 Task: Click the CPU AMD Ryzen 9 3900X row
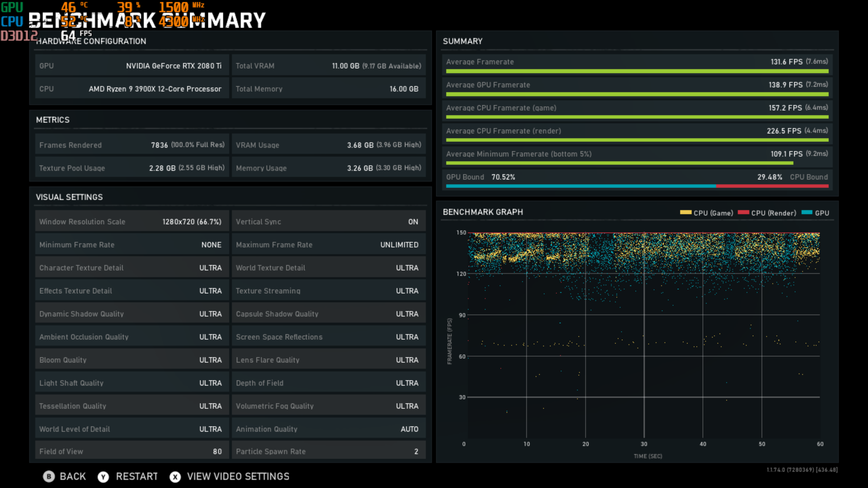[x=132, y=89]
